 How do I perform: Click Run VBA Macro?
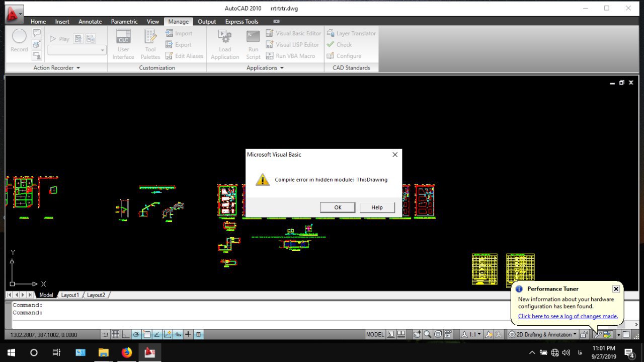[290, 56]
